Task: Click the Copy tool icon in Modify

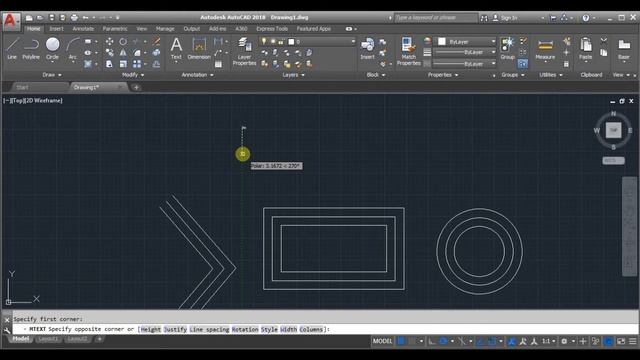Action: click(x=109, y=53)
